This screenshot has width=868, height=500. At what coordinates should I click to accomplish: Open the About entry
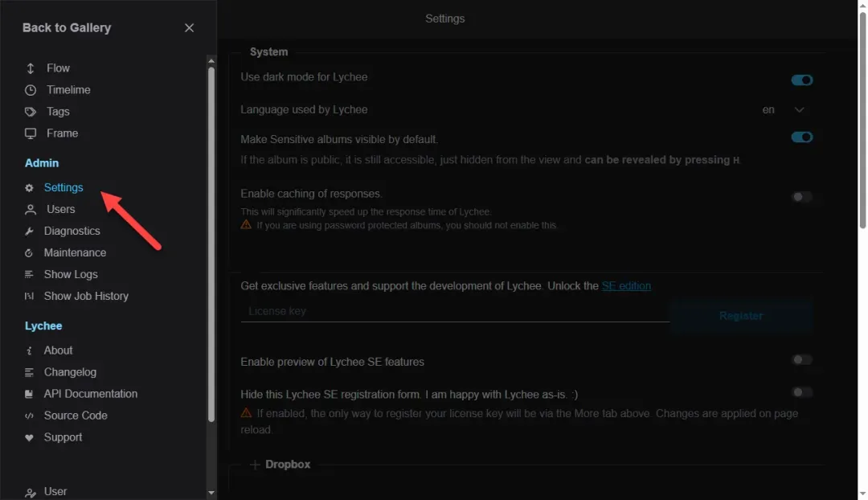tap(58, 350)
